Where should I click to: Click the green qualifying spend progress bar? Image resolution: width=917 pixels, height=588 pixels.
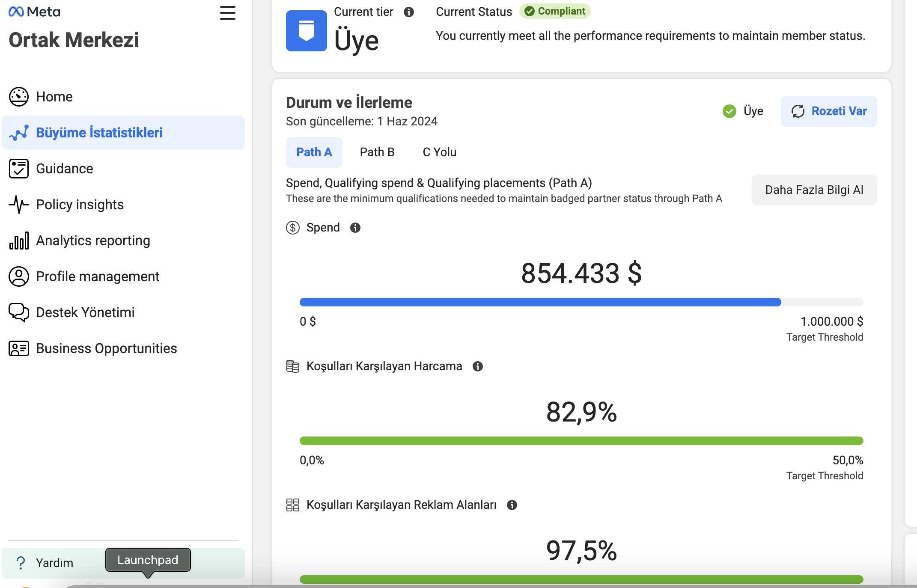(581, 441)
